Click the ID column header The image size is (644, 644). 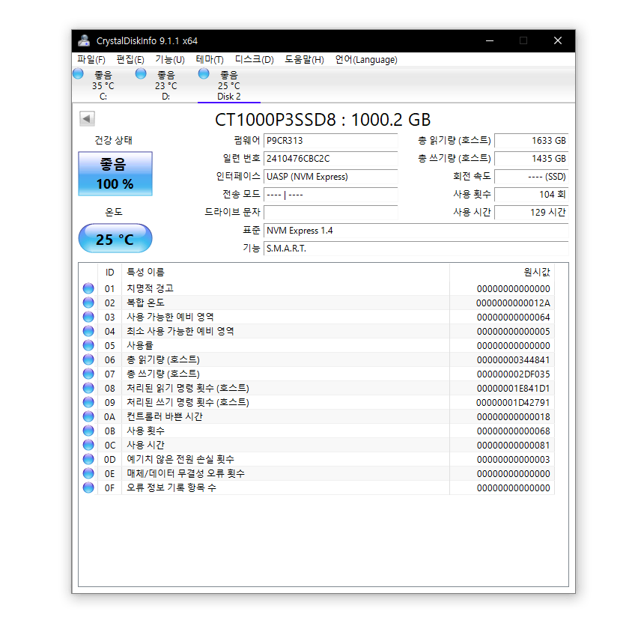[x=109, y=273]
